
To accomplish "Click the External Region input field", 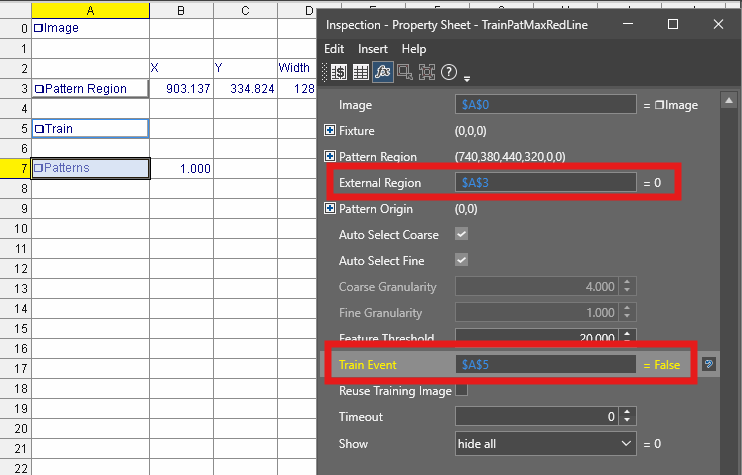I will [x=545, y=183].
